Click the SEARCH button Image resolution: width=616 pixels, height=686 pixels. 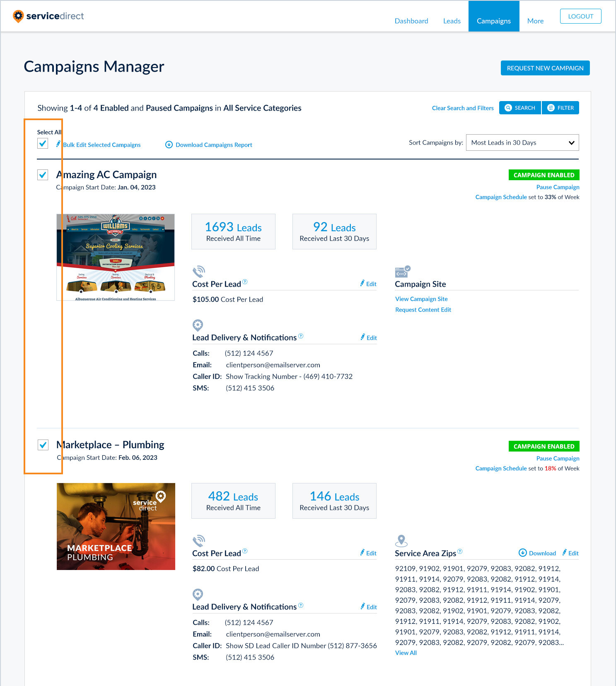[x=520, y=108]
